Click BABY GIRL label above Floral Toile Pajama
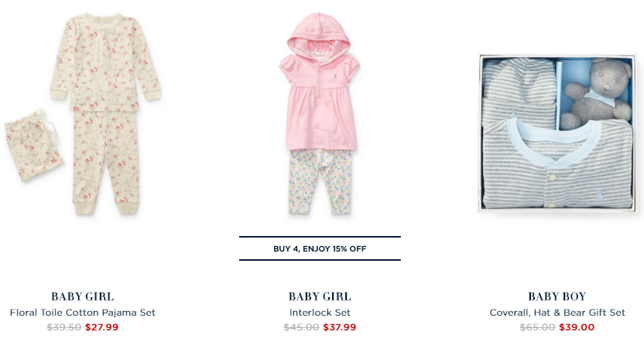 point(83,296)
